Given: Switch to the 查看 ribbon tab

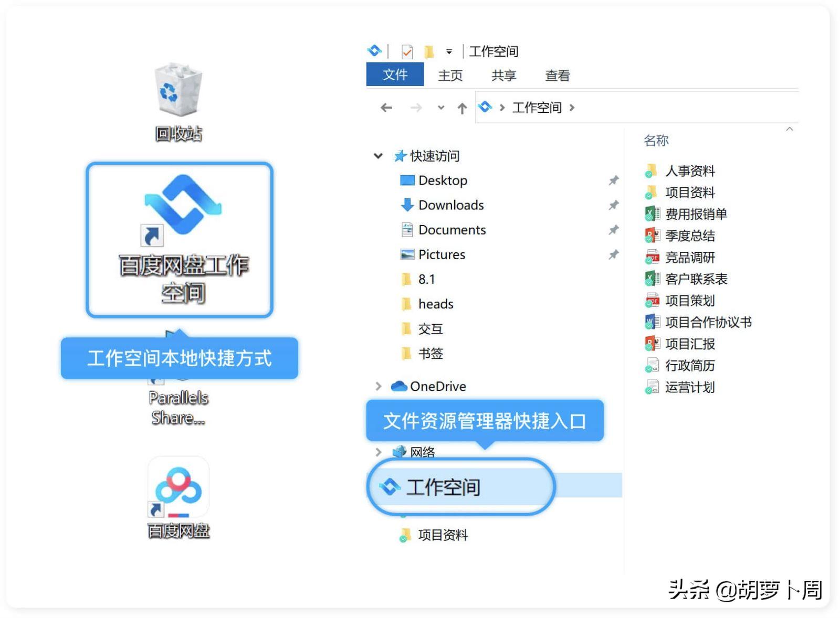Looking at the screenshot, I should click(x=557, y=75).
